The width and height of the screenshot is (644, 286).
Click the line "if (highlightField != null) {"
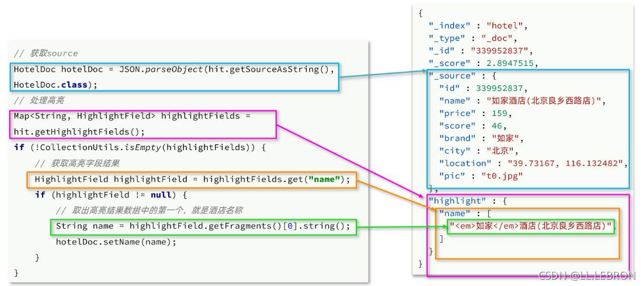tap(111, 194)
